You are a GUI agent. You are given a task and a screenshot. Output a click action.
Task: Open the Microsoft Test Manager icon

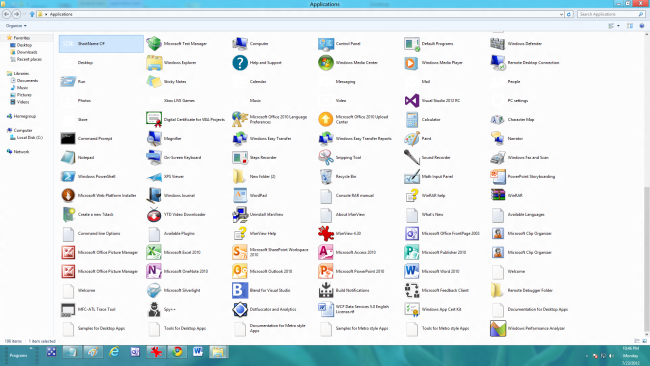(x=154, y=44)
